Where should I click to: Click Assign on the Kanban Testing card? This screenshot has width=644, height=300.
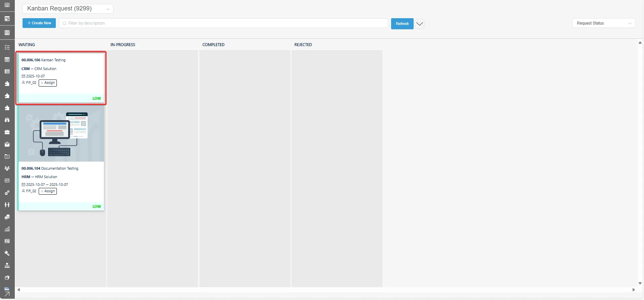tap(48, 83)
